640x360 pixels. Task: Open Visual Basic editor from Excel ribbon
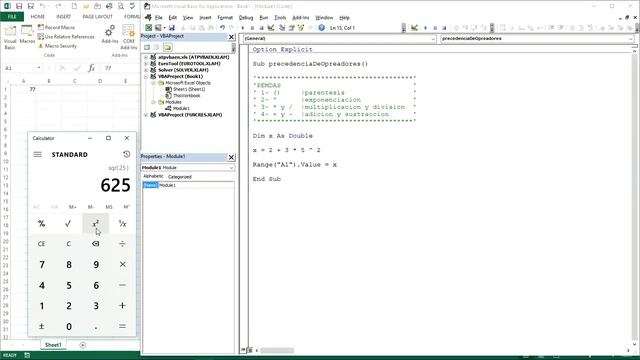point(10,37)
